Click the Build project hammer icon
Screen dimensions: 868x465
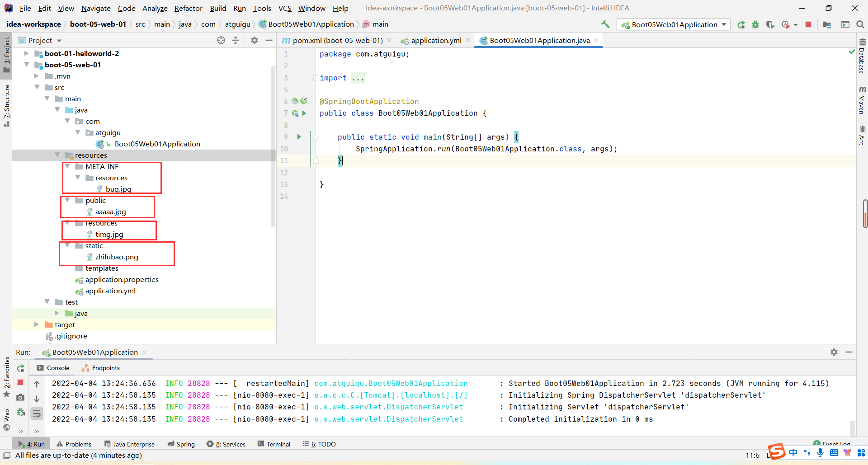click(605, 24)
